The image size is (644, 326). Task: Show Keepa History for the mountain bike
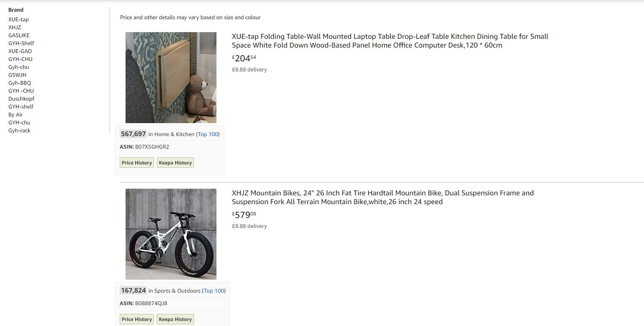175,319
